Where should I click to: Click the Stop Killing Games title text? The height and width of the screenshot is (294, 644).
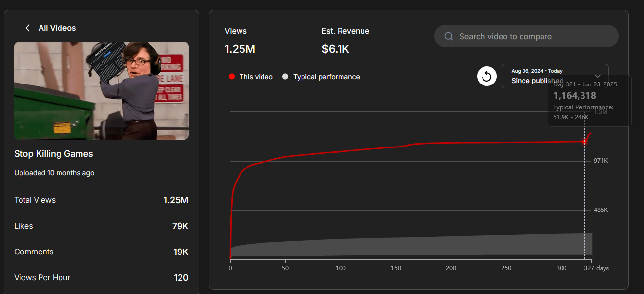coord(54,154)
